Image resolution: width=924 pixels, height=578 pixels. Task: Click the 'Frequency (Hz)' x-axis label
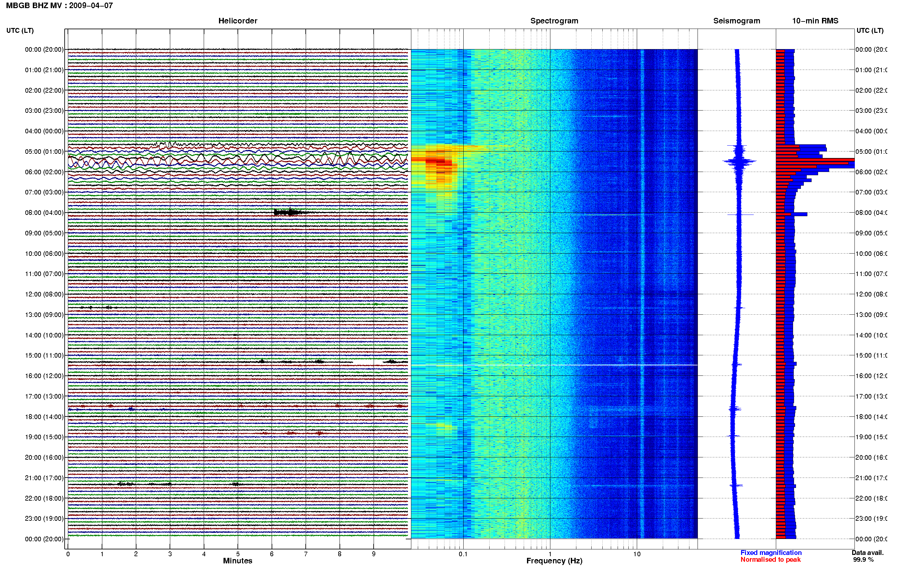pos(554,561)
